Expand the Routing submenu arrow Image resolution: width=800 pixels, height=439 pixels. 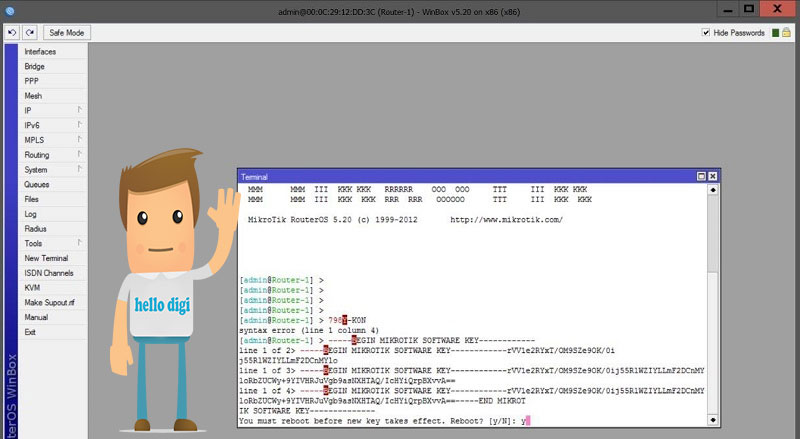(x=80, y=154)
